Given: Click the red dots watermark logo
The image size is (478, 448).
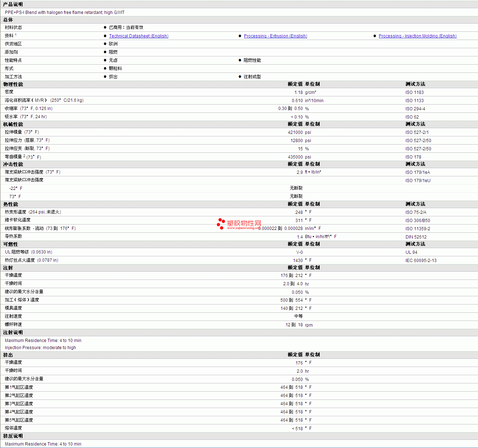Looking at the screenshot, I should (x=221, y=223).
